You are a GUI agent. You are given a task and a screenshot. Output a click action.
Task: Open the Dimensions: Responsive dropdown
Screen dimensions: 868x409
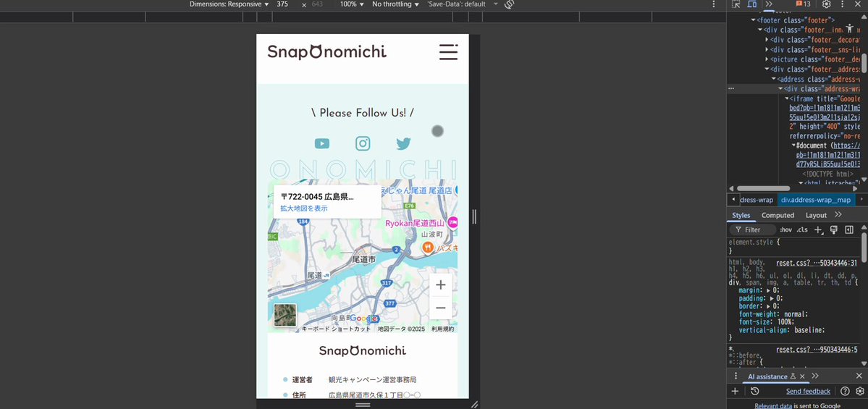229,4
